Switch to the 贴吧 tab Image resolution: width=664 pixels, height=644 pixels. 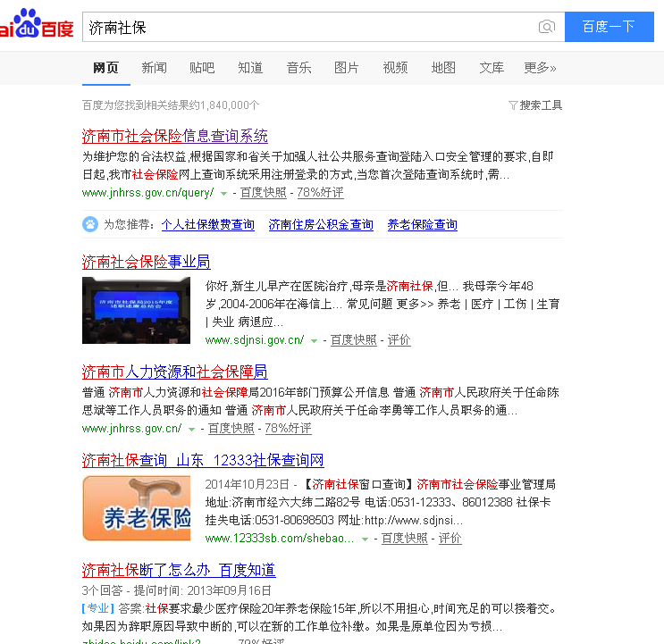202,68
